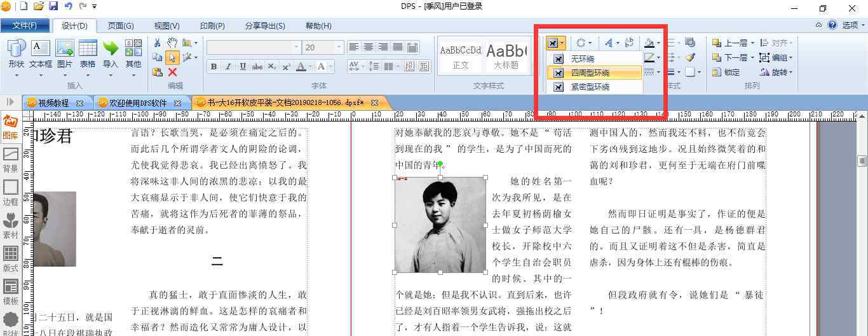
Task: Switch to the 视频教程 document tab
Action: [54, 102]
